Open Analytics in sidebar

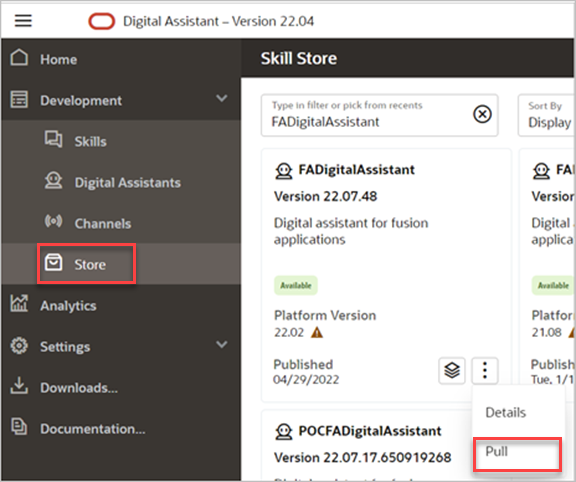(x=68, y=306)
